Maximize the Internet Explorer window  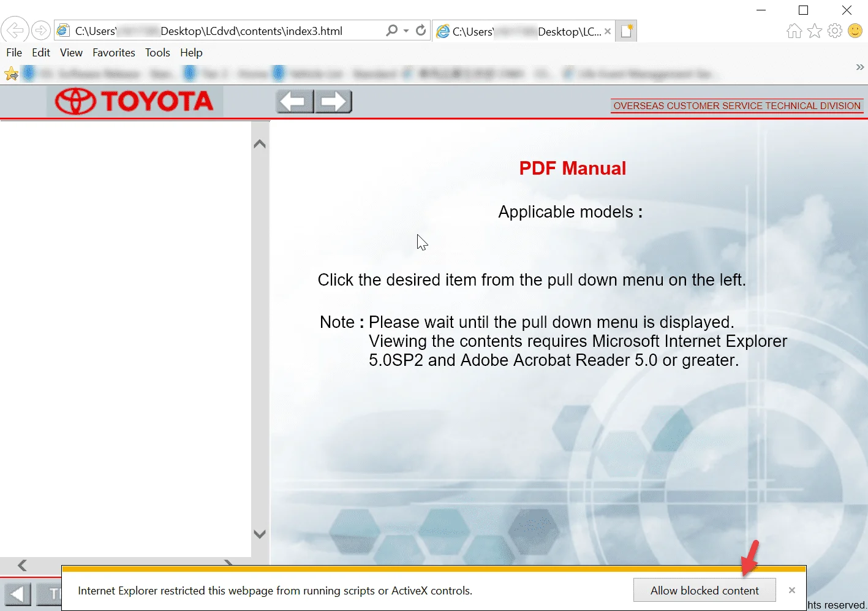pyautogui.click(x=804, y=10)
